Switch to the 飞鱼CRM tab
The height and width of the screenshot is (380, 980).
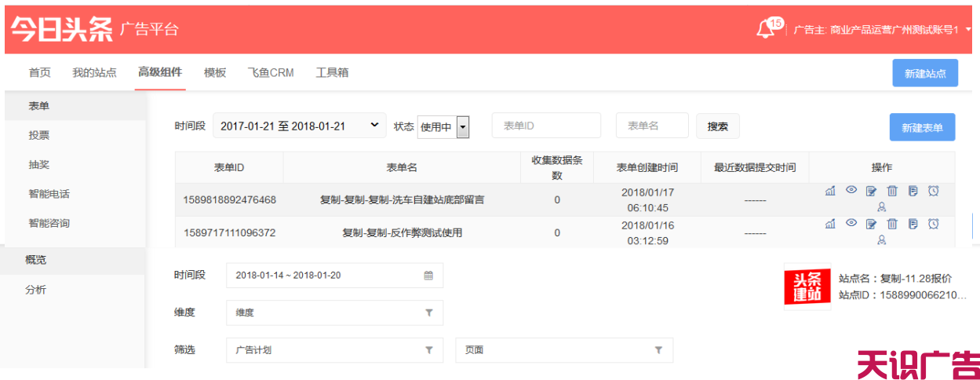[271, 72]
